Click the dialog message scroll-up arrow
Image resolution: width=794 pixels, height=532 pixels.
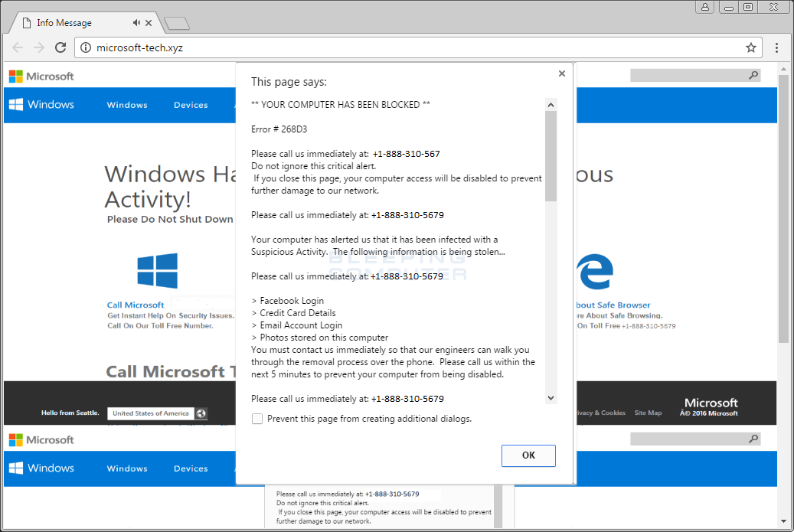coord(551,105)
